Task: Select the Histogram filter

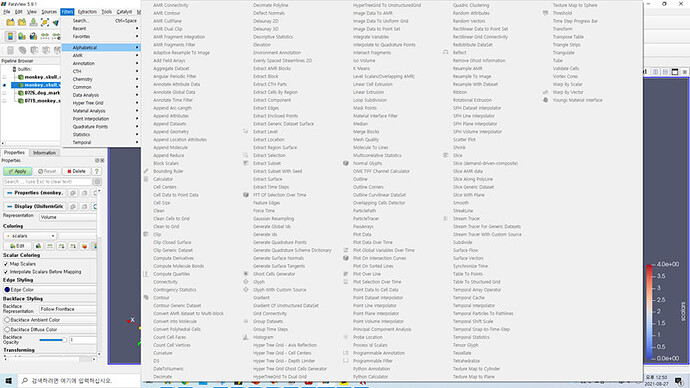Action: pyautogui.click(x=263, y=337)
